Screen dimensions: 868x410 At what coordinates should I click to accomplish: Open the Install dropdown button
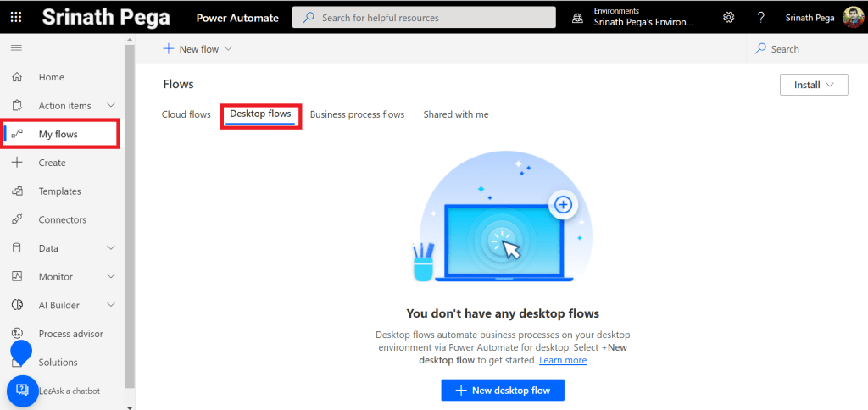813,85
